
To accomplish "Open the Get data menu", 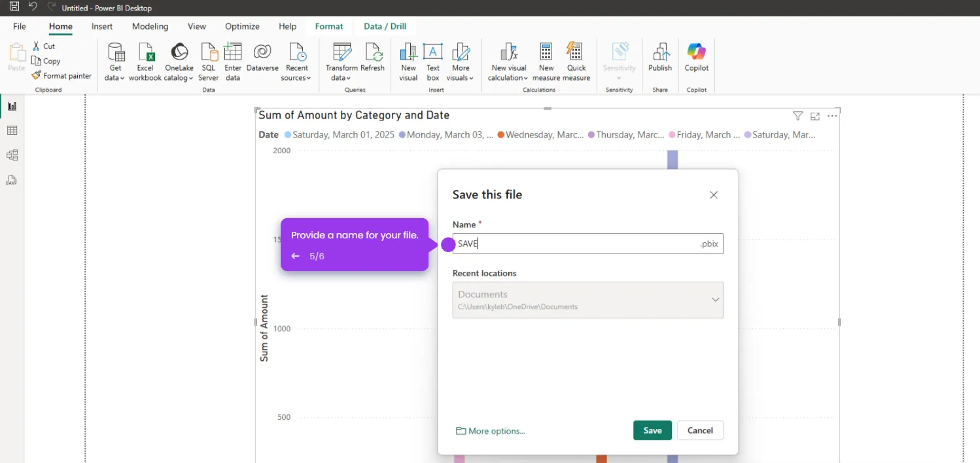I will tap(115, 62).
